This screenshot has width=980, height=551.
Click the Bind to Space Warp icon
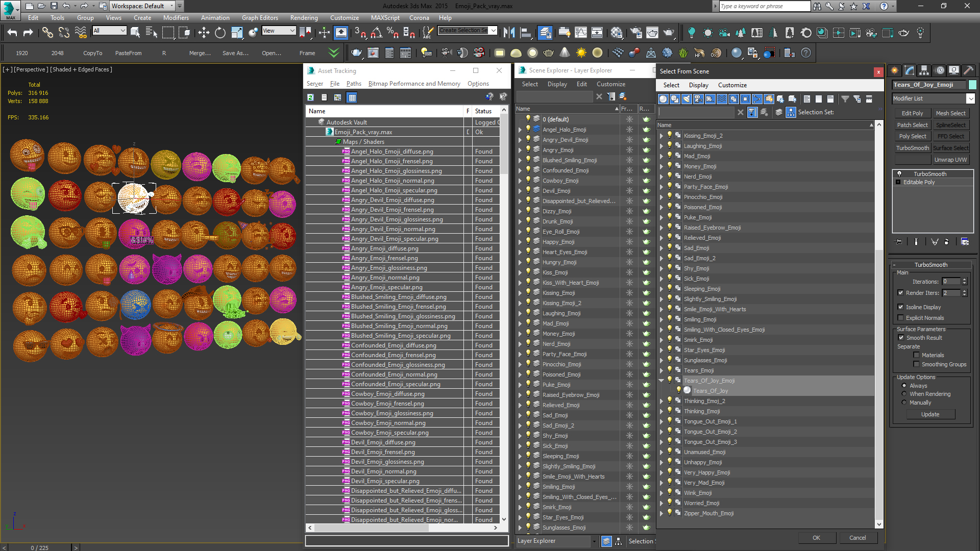coord(81,33)
